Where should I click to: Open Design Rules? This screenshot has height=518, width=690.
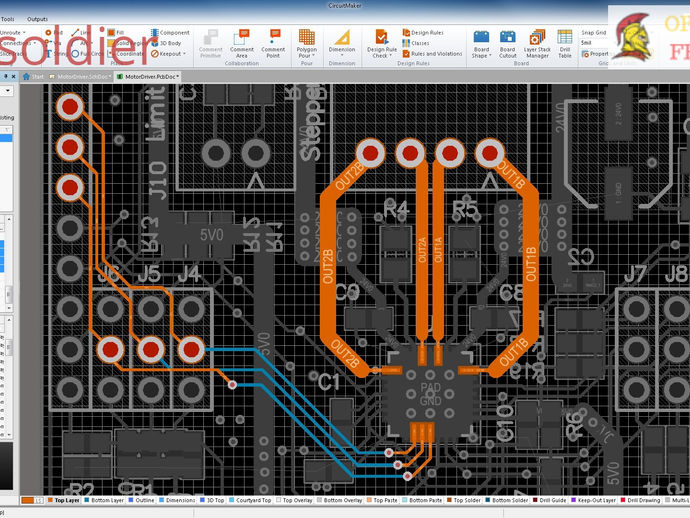(x=423, y=33)
